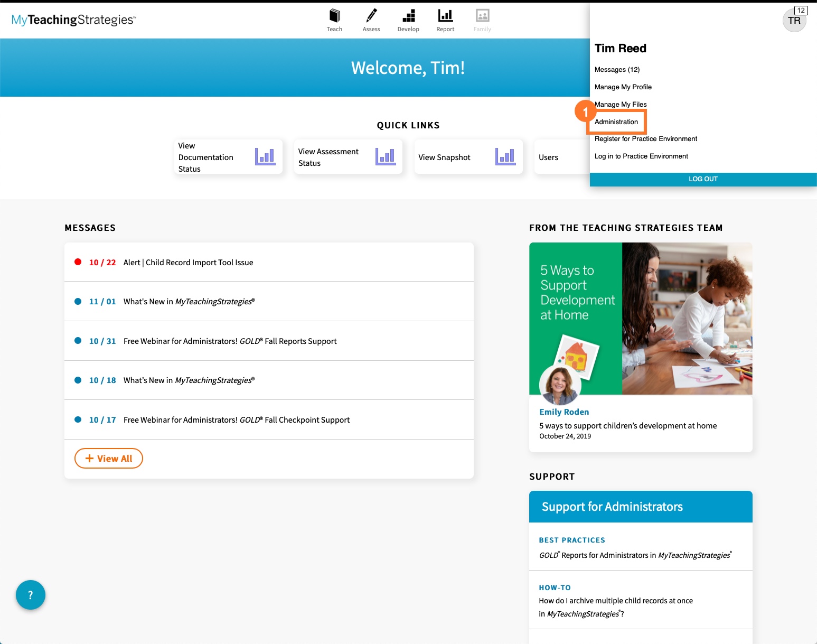Click the TR user avatar
817x644 pixels.
[794, 21]
